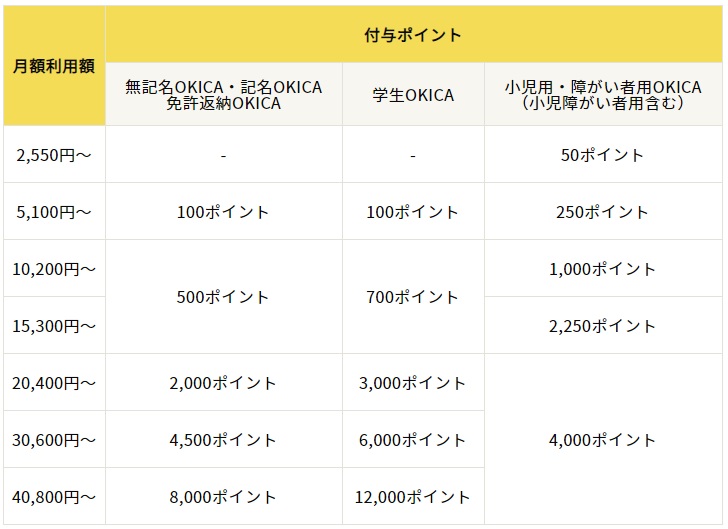Select the 50ポイント cell
This screenshot has width=728, height=529.
pos(602,155)
